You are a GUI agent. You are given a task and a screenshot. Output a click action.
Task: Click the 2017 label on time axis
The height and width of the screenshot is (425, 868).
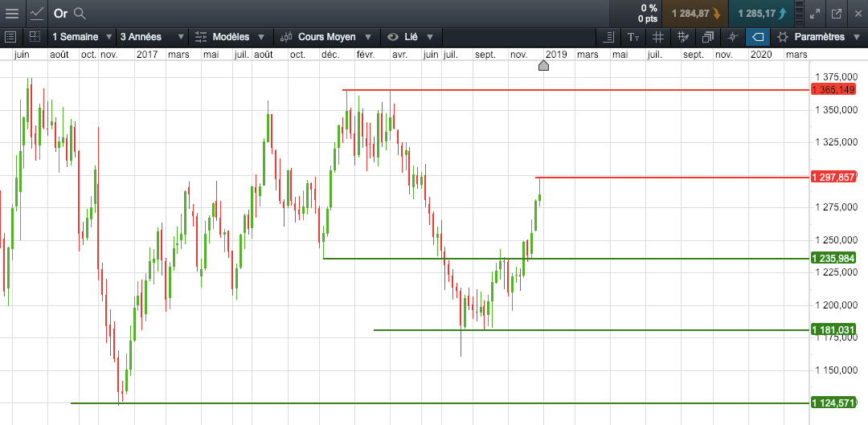pos(147,55)
